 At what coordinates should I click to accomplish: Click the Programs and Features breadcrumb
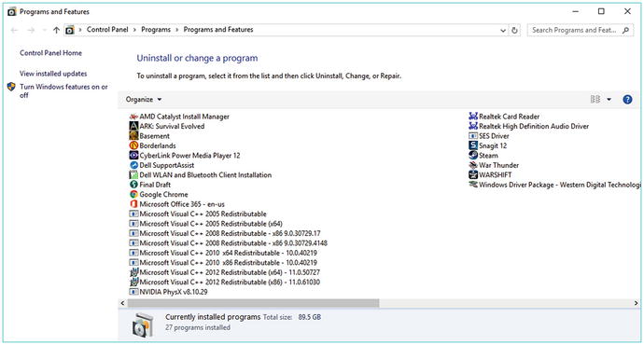218,30
